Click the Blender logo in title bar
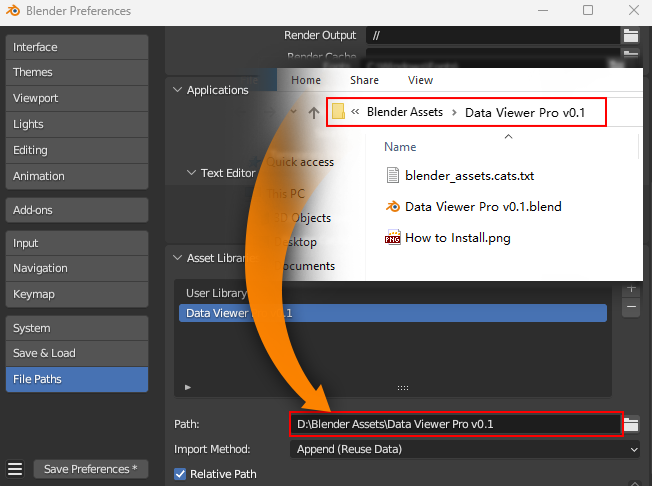 point(13,10)
